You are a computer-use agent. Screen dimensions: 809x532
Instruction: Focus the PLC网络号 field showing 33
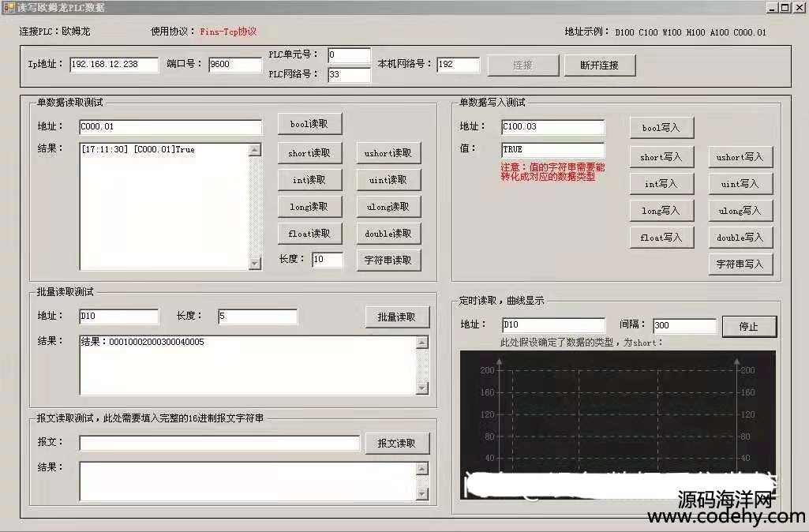click(350, 75)
